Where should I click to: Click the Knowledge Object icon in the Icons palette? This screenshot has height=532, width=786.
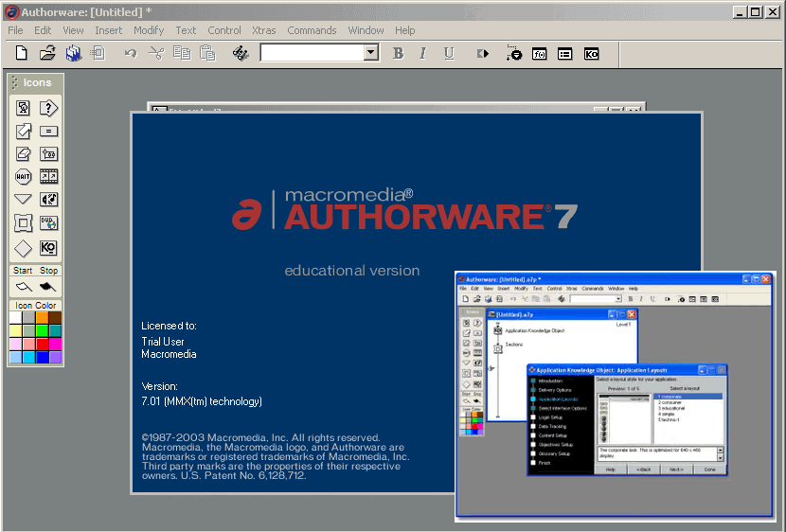[48, 248]
